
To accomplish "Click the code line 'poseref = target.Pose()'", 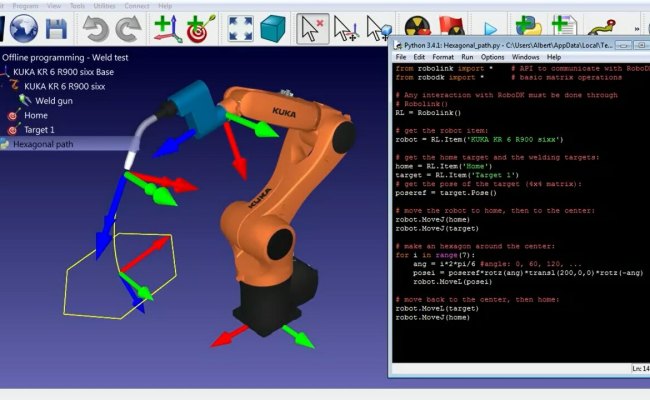I will [x=446, y=193].
